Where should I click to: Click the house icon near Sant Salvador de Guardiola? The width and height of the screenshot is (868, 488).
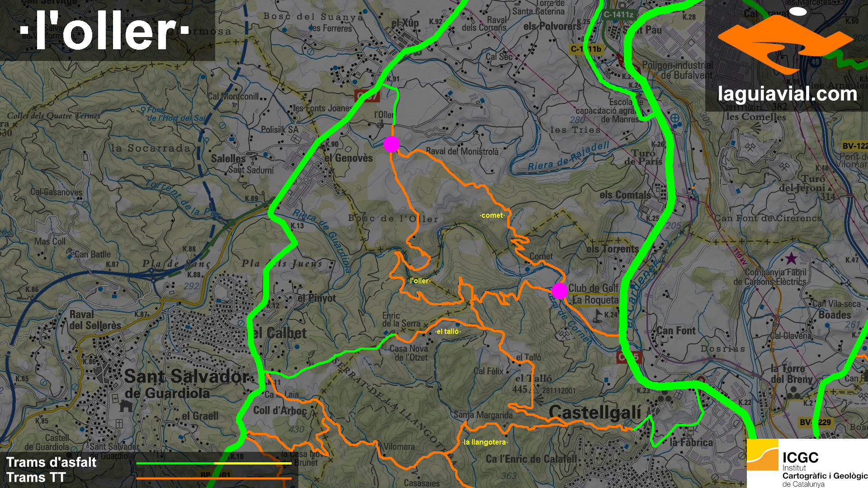126,405
